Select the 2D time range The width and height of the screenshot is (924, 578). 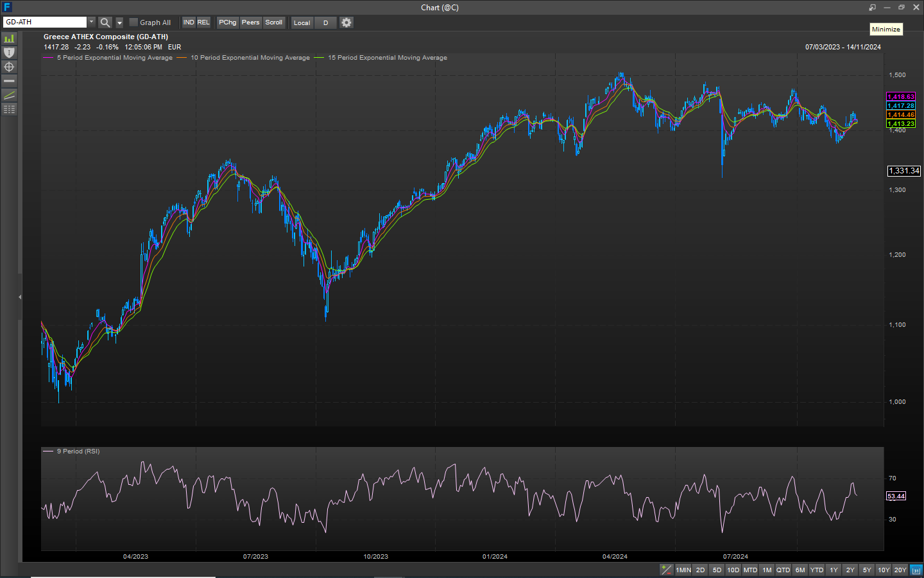pos(701,570)
